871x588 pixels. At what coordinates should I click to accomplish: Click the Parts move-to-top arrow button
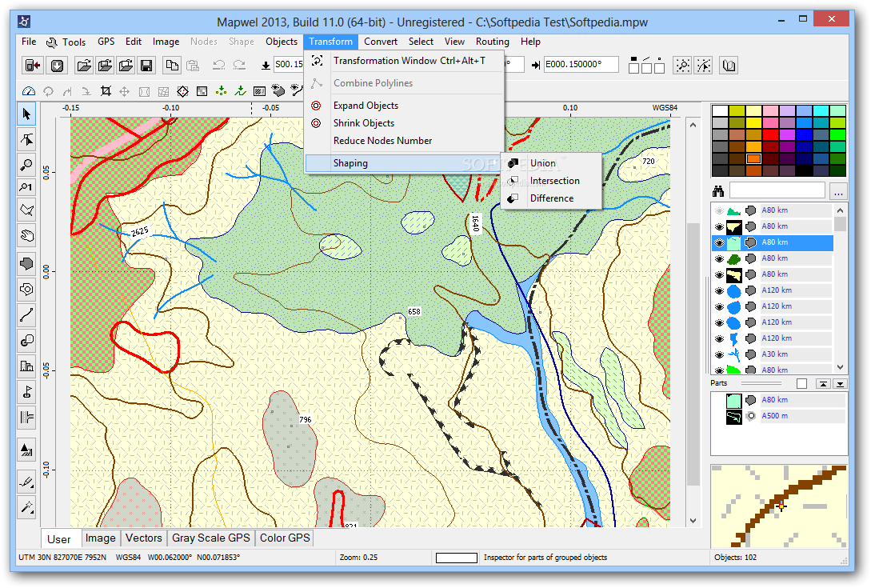pos(823,383)
